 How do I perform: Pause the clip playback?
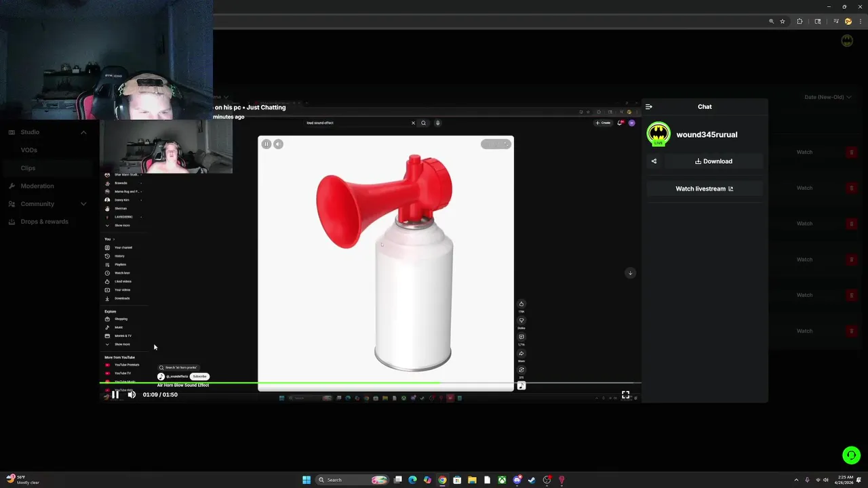(x=115, y=394)
